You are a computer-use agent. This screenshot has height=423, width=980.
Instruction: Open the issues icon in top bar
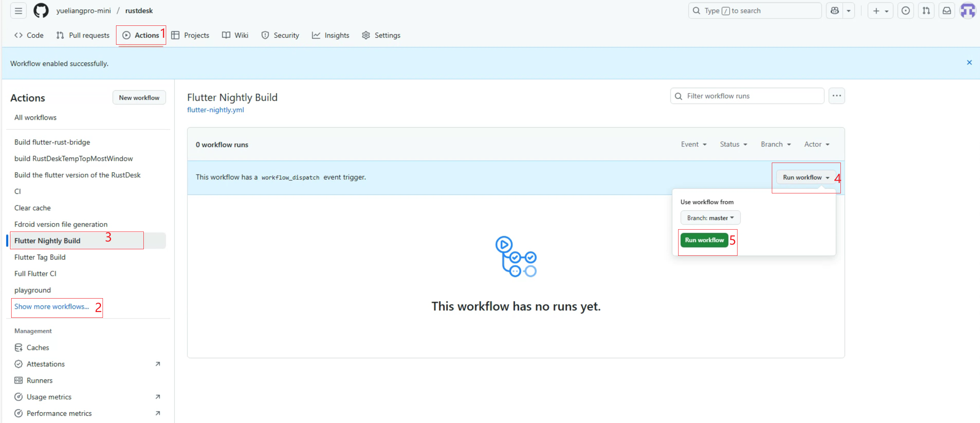point(906,11)
